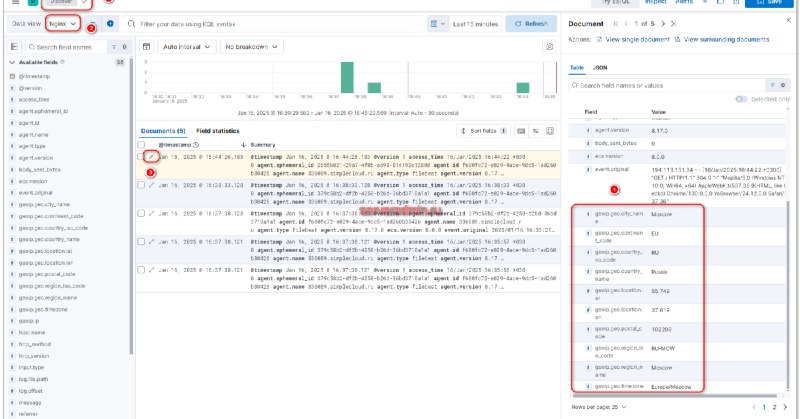The image size is (800, 419).
Task: Refresh the Discover query results
Action: (x=531, y=24)
